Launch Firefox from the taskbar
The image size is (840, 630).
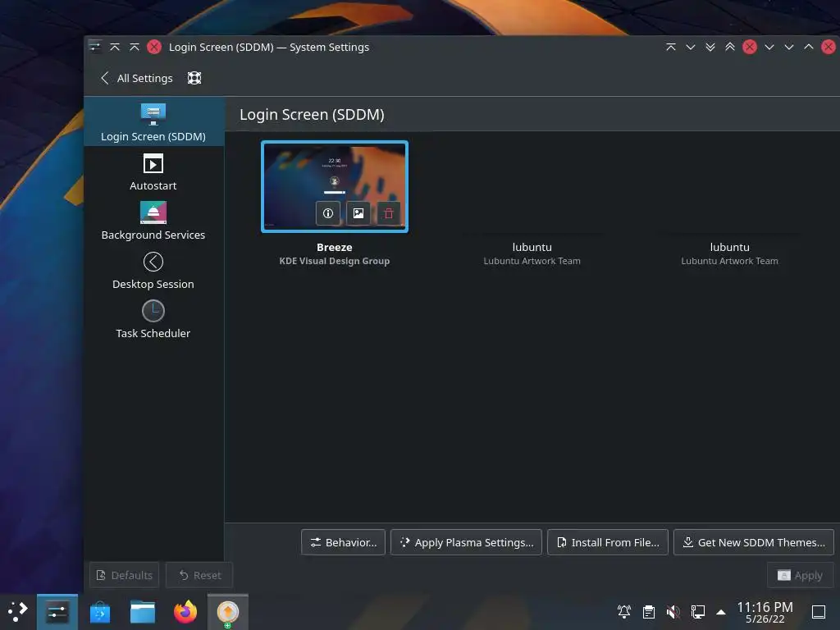185,612
